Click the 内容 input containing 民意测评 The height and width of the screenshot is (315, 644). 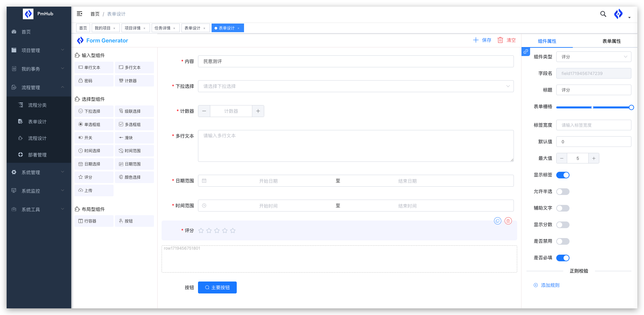[x=356, y=61]
